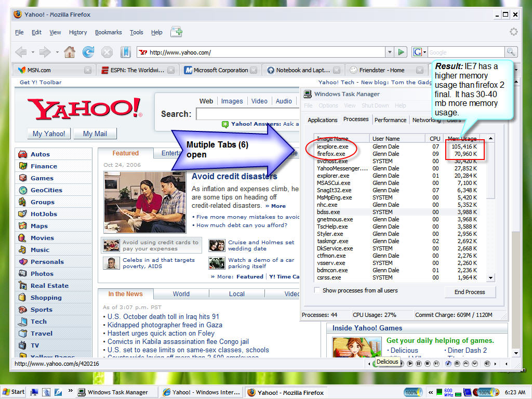
Task: Open the Movies icon in sidebar
Action: (22, 238)
